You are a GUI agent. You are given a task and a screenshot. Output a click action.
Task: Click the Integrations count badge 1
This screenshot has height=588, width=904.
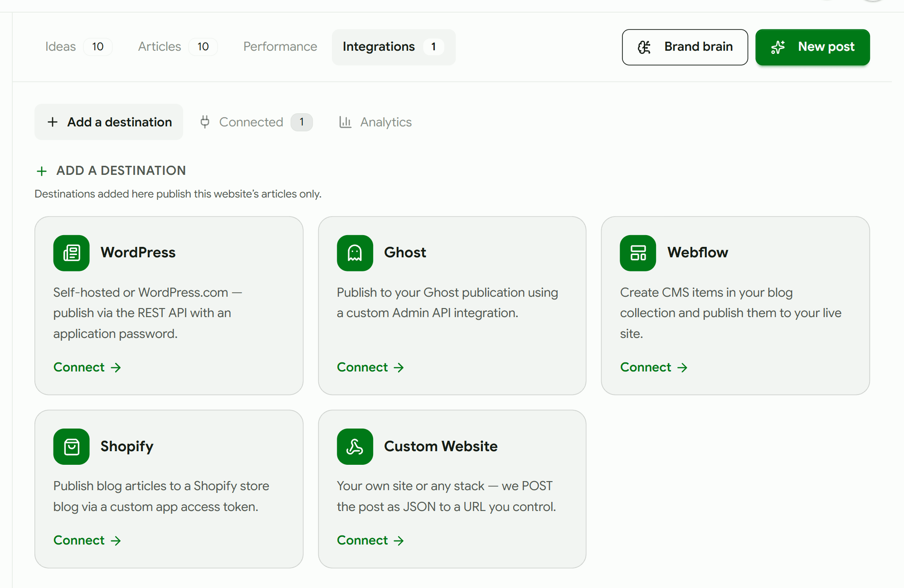pos(433,47)
